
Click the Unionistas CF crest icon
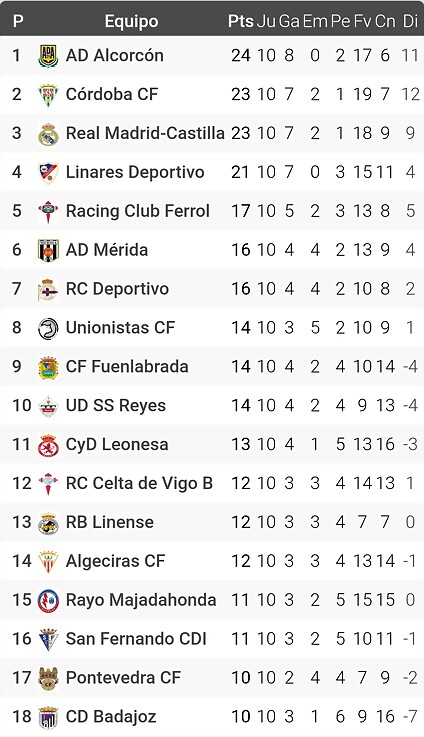(x=48, y=329)
